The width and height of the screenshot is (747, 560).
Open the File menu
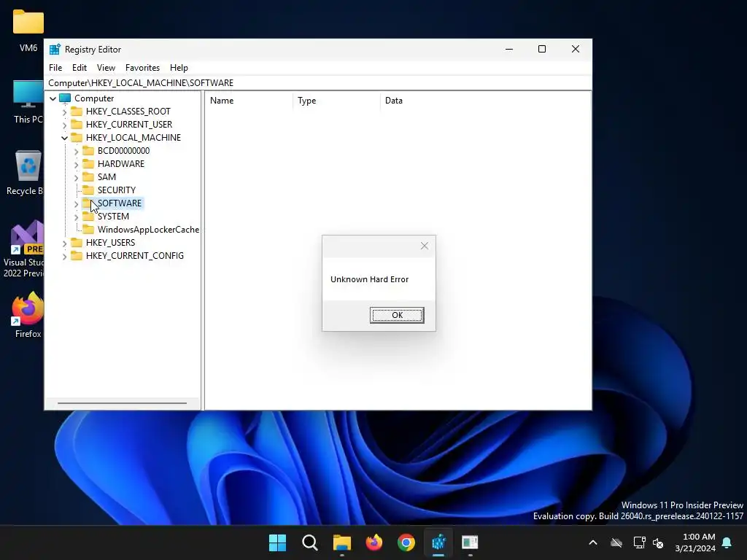click(55, 68)
